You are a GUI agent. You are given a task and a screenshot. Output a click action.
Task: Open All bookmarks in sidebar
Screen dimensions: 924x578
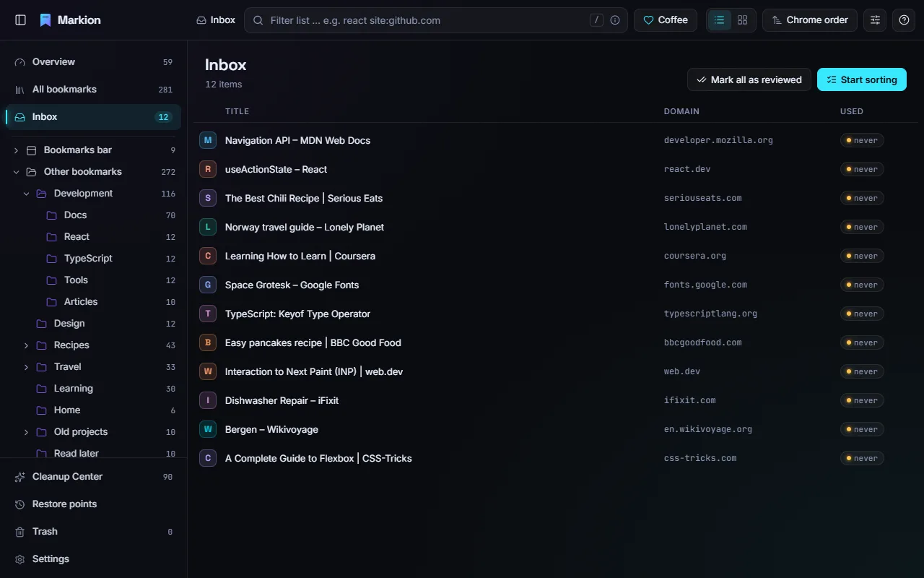click(93, 90)
